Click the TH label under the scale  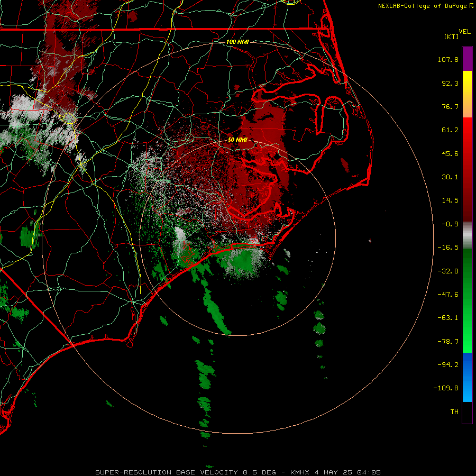click(454, 412)
